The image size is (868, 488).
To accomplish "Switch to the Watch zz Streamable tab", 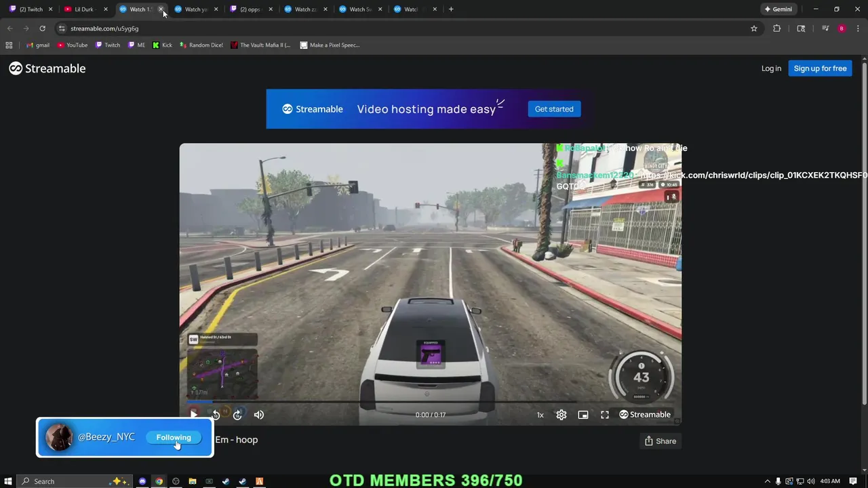I will [305, 9].
